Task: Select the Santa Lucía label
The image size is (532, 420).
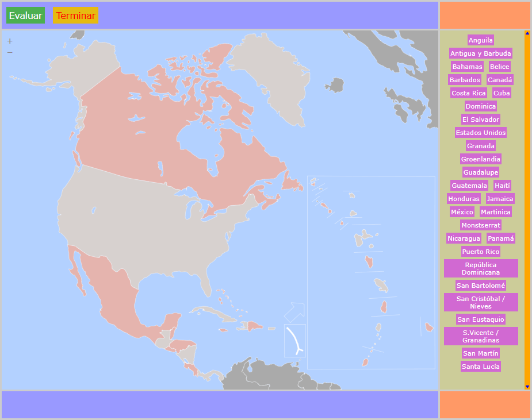Action: pos(481,367)
